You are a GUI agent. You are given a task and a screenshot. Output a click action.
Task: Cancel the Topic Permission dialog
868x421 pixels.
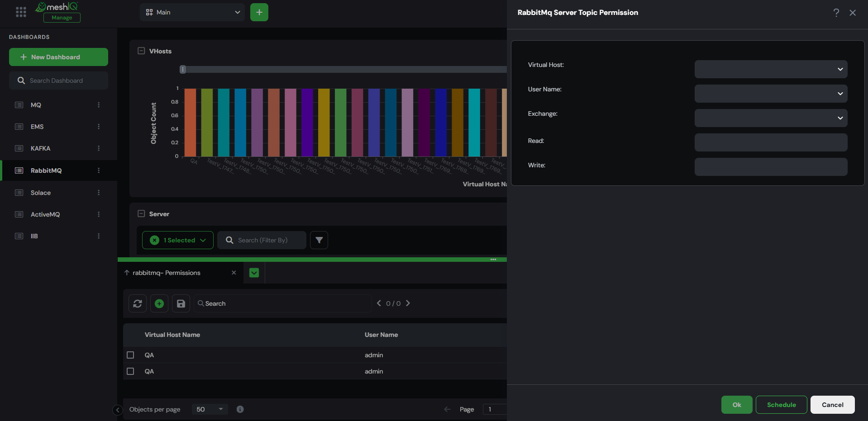(833, 405)
